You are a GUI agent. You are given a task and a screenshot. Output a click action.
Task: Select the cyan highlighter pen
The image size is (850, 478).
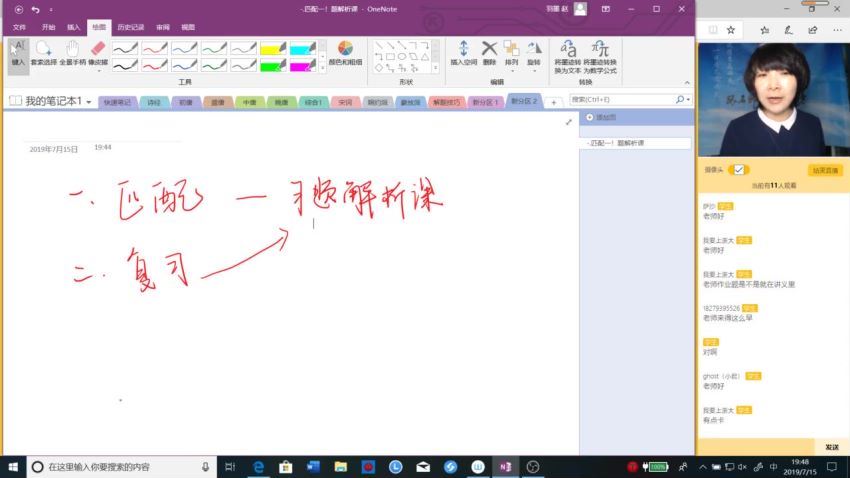click(x=302, y=49)
